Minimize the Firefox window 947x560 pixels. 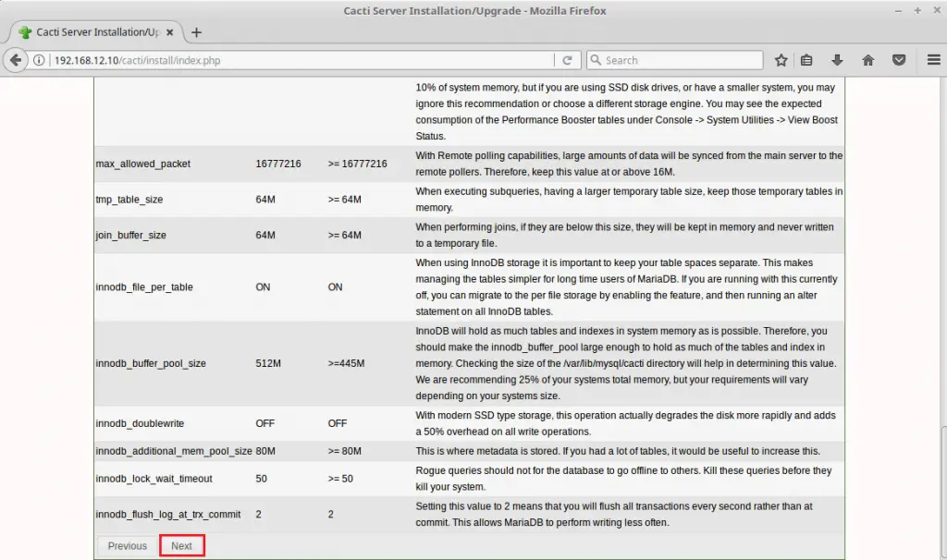tap(898, 10)
